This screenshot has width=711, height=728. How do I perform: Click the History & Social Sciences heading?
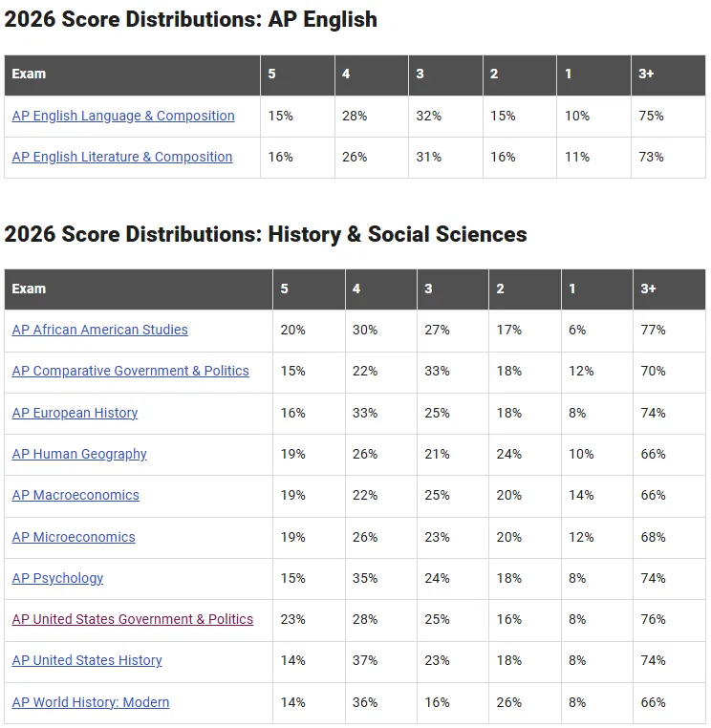point(266,234)
